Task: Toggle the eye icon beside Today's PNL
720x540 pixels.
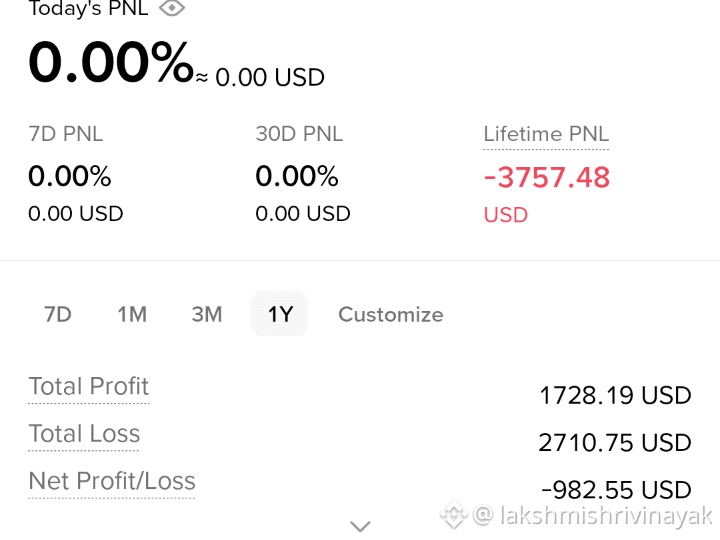Action: [x=172, y=7]
